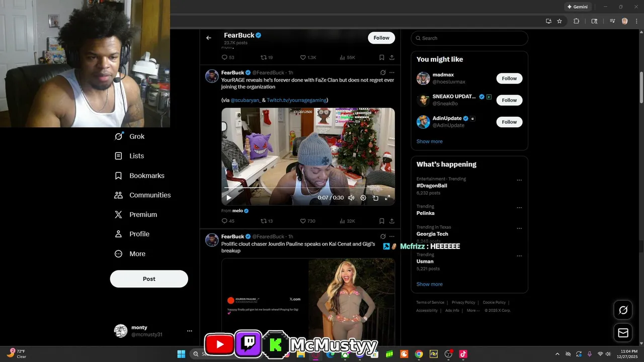Viewport: 644px width, 362px height.
Task: Go to Communities in the sidebar
Action: tap(143, 195)
